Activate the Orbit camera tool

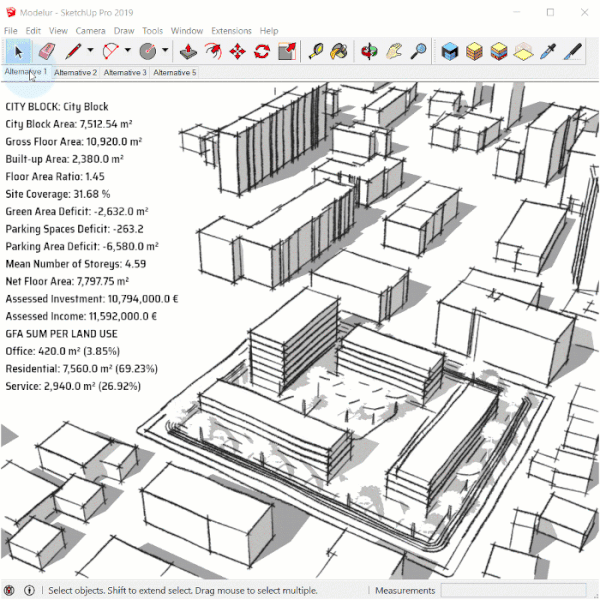tap(369, 51)
